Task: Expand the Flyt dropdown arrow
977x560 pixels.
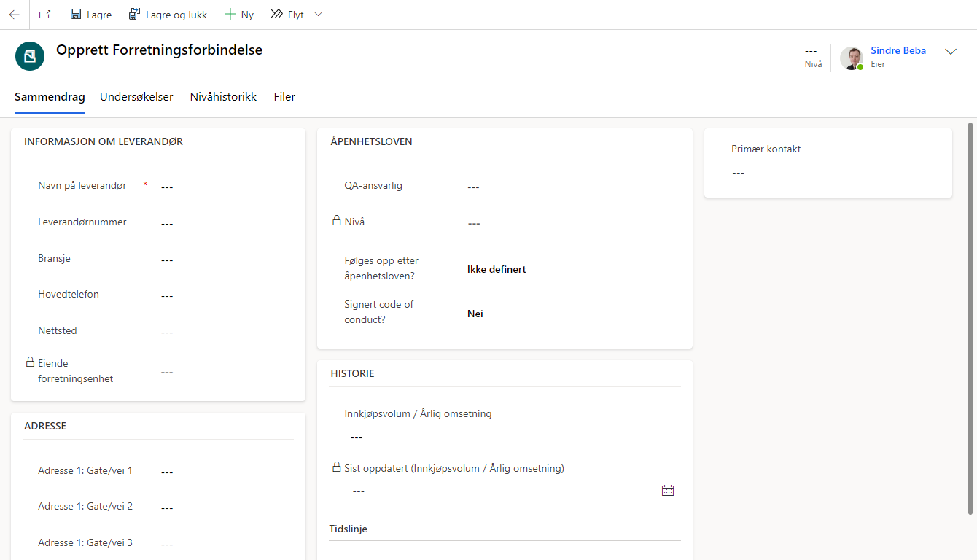Action: pos(318,15)
